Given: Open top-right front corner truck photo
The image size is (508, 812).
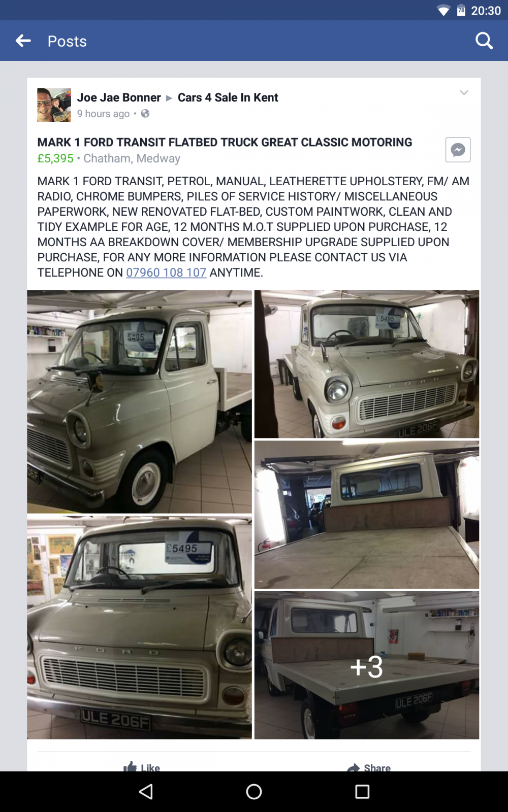Looking at the screenshot, I should pyautogui.click(x=367, y=364).
